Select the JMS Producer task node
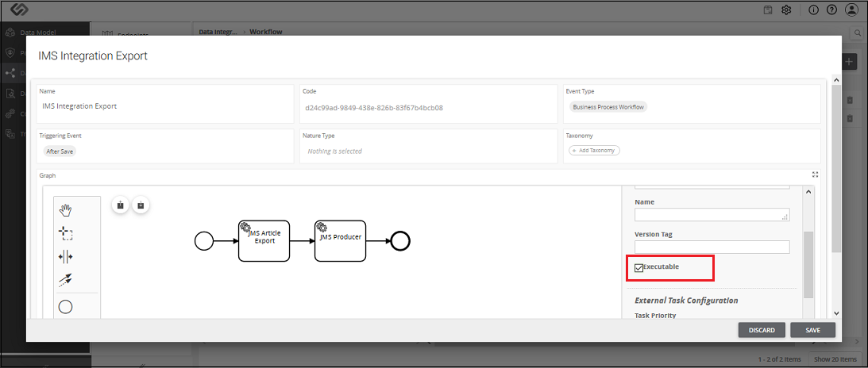The height and width of the screenshot is (368, 868). click(341, 241)
